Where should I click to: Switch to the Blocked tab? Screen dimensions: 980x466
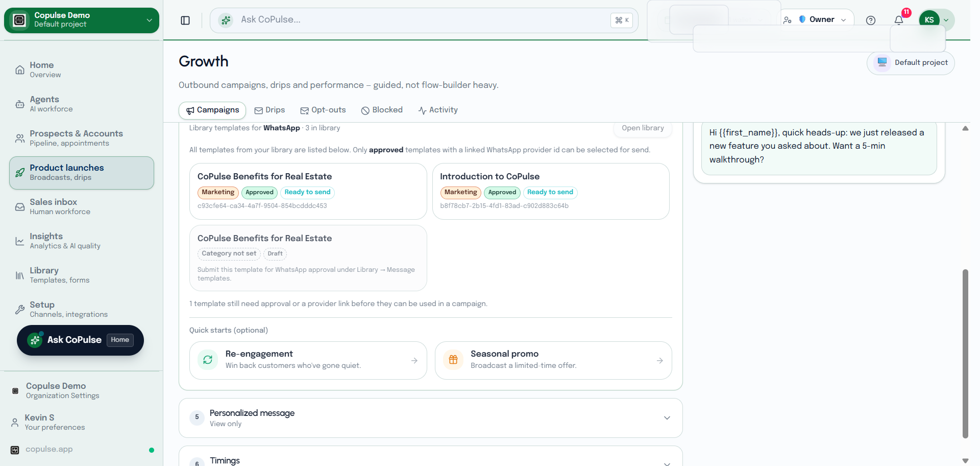point(382,110)
